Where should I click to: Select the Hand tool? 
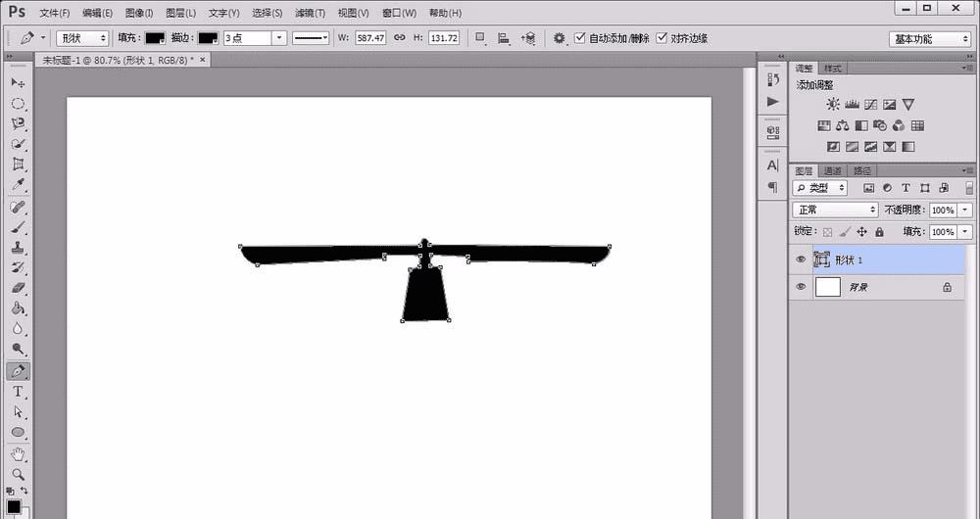[18, 454]
